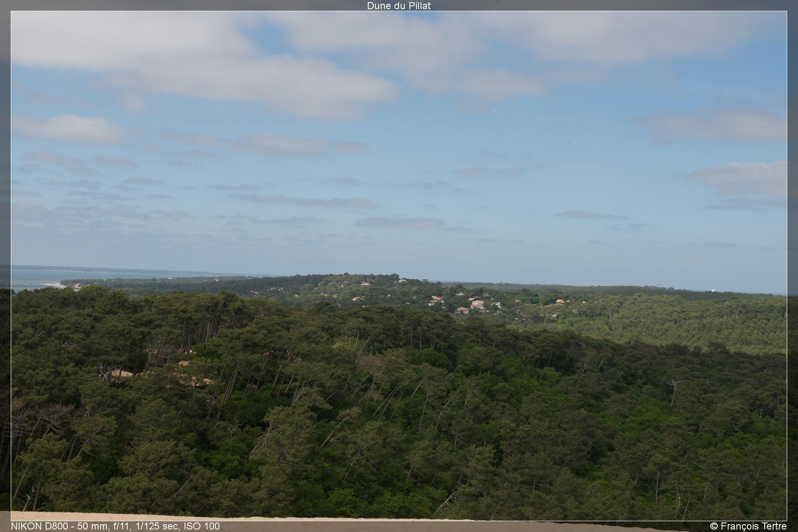Click the NIKON D800 exposure info caption
Screen dimensions: 798x532
pyautogui.click(x=115, y=526)
